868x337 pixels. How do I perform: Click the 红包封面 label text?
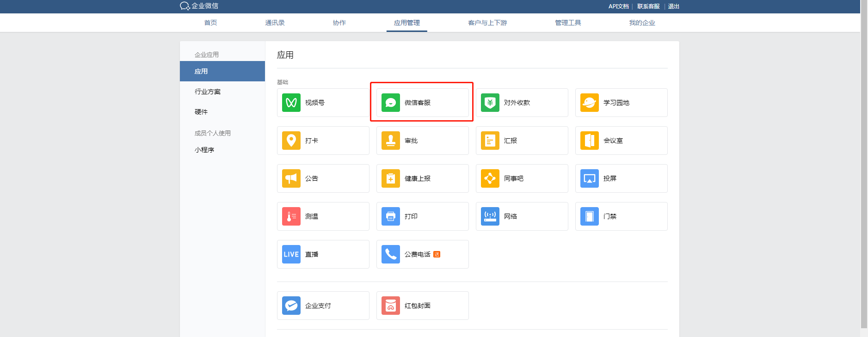click(x=418, y=306)
